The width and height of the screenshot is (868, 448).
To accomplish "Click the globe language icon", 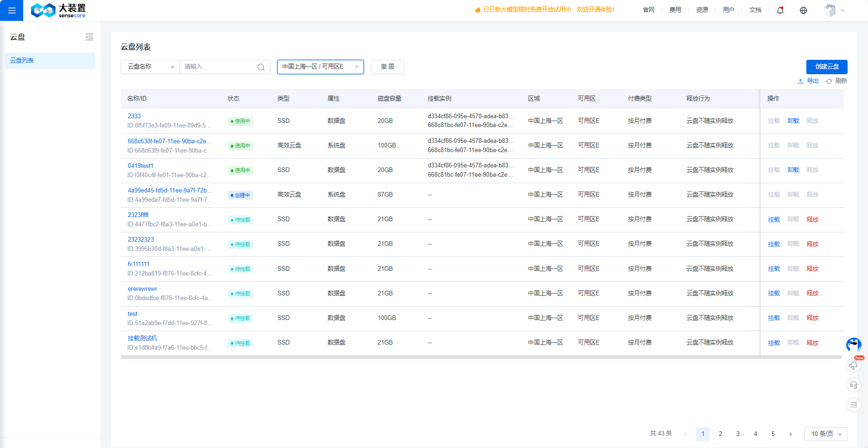I will [803, 10].
